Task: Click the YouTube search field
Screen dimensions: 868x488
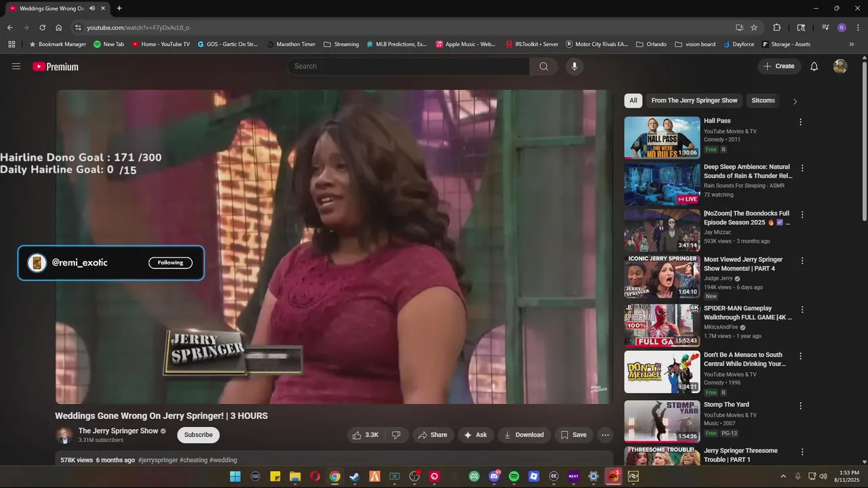Action: [x=409, y=66]
